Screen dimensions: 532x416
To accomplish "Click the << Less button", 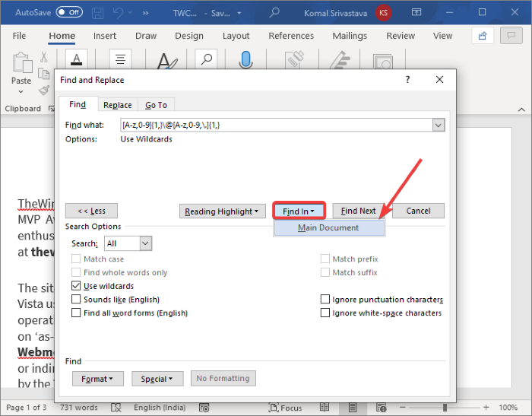I will [x=92, y=211].
